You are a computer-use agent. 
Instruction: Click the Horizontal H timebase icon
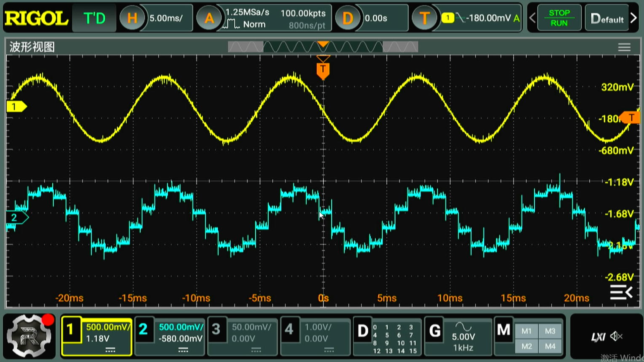(132, 18)
